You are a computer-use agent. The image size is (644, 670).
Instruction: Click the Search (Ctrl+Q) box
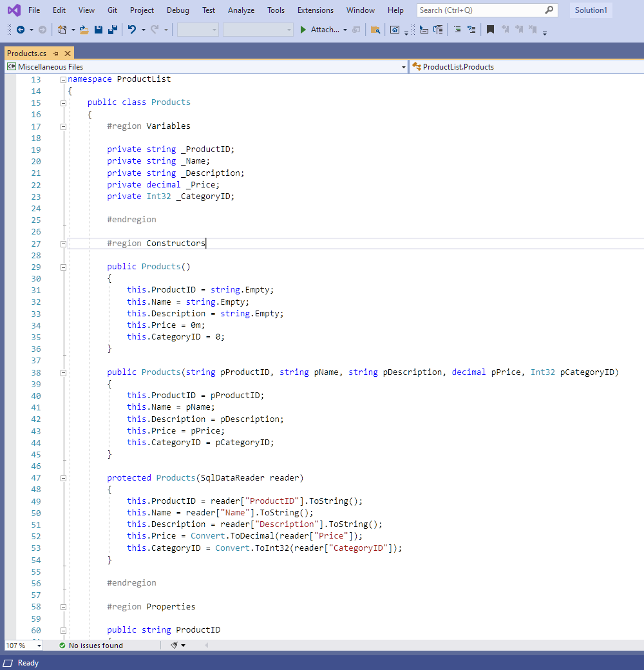coord(480,10)
